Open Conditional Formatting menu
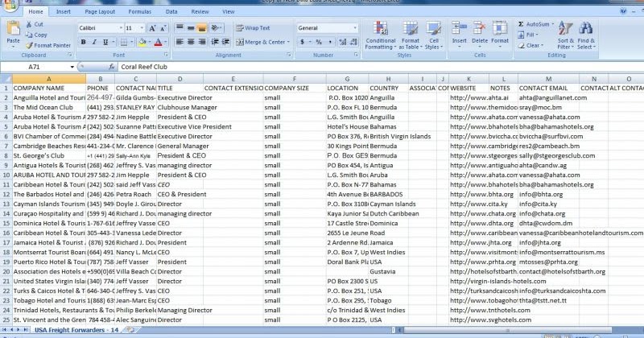Viewport: 644px width, 338px height. pyautogui.click(x=380, y=35)
